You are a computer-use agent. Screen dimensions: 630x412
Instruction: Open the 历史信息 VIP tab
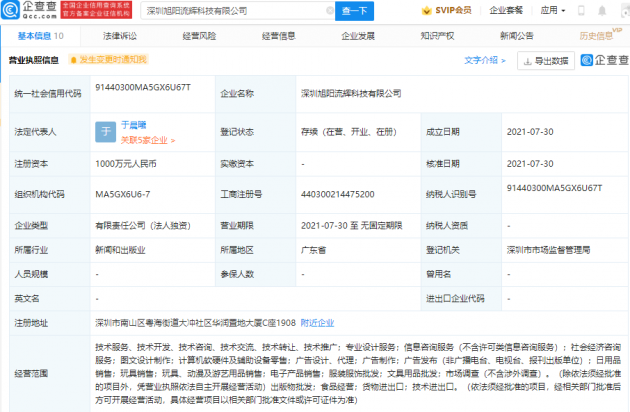coord(600,35)
